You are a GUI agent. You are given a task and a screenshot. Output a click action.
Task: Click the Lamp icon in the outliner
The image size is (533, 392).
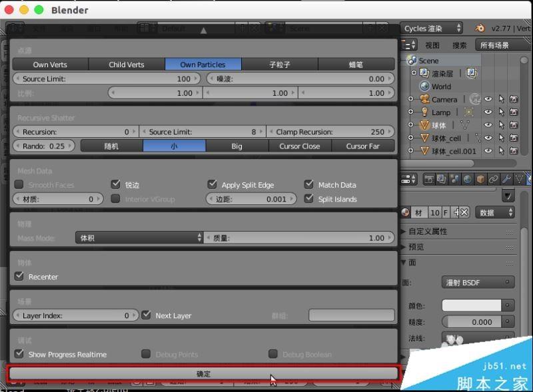tap(425, 112)
